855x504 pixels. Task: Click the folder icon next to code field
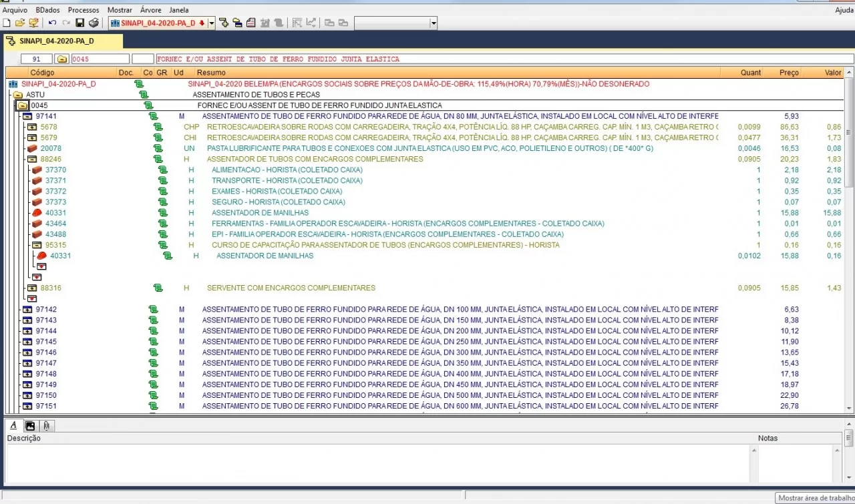pos(61,59)
